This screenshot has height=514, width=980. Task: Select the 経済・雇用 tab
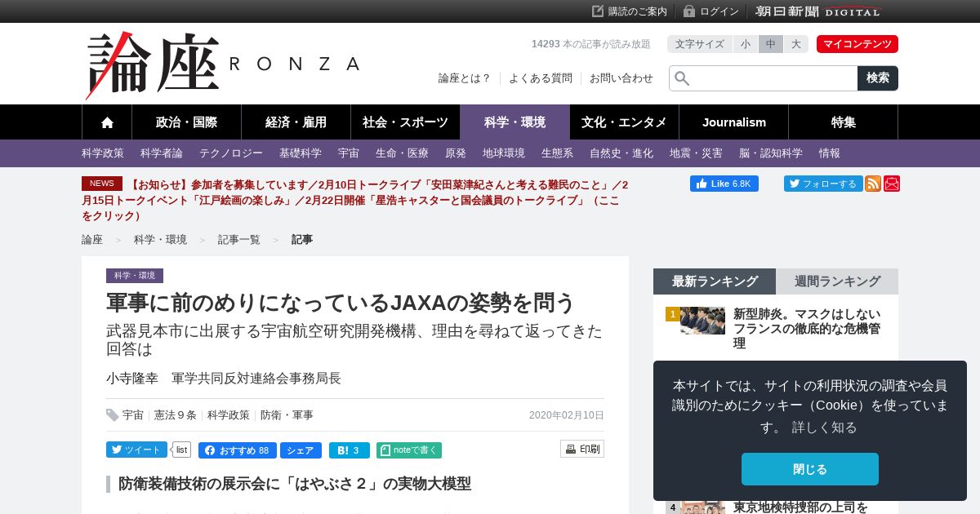pos(296,122)
